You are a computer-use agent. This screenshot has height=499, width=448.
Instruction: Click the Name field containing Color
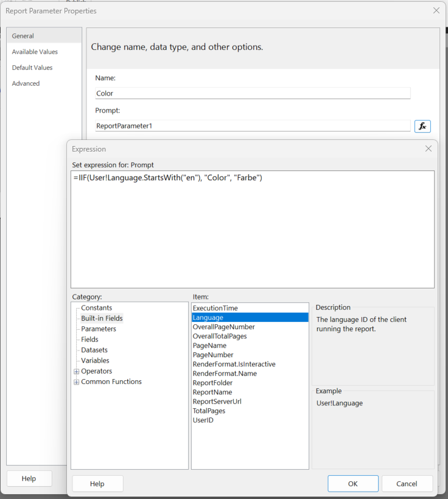coord(253,94)
